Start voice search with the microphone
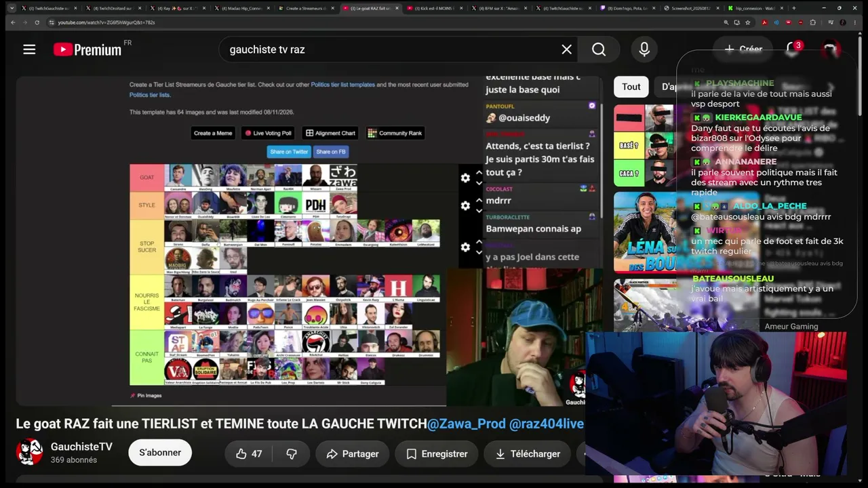 [644, 49]
